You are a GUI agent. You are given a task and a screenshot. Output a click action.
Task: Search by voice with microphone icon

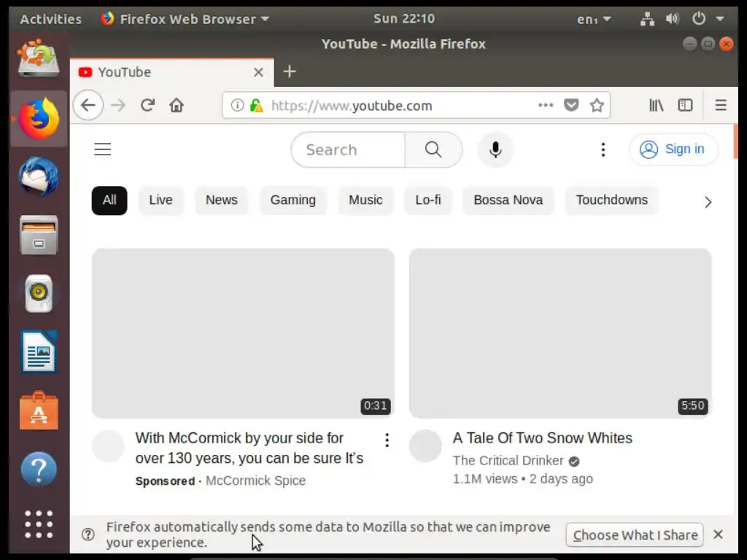pos(495,149)
